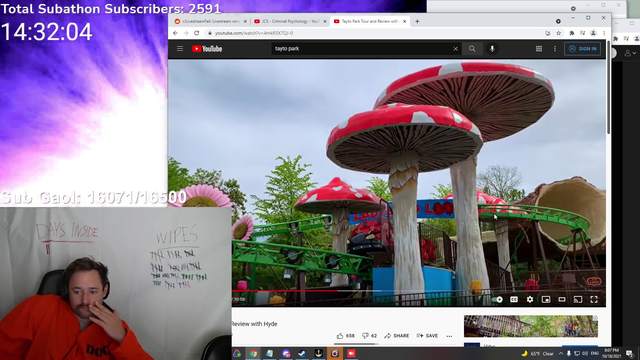Save video to a playlist
This screenshot has width=640, height=360.
(427, 336)
